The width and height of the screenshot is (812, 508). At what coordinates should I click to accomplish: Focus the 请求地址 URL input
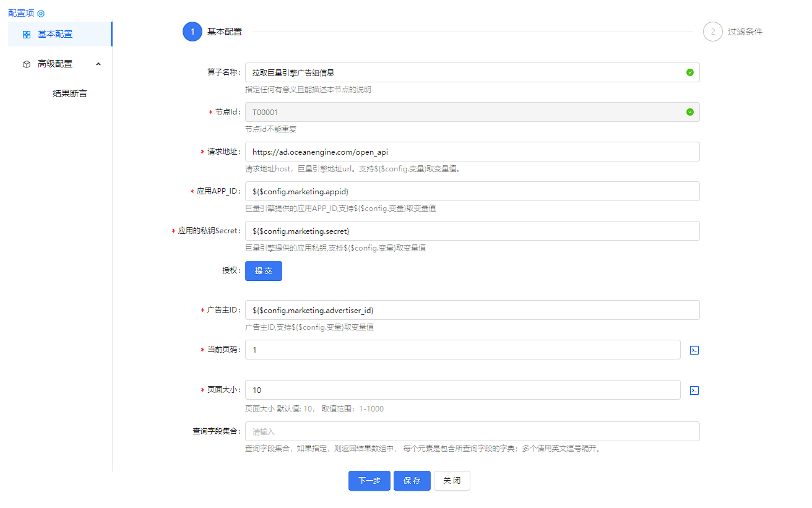(472, 152)
